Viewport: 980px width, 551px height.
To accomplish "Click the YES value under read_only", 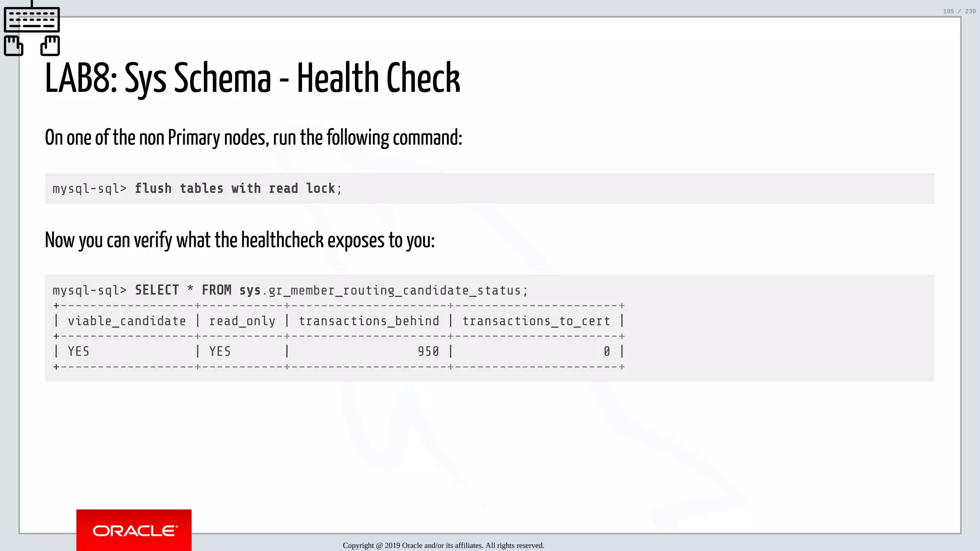I will (x=220, y=352).
